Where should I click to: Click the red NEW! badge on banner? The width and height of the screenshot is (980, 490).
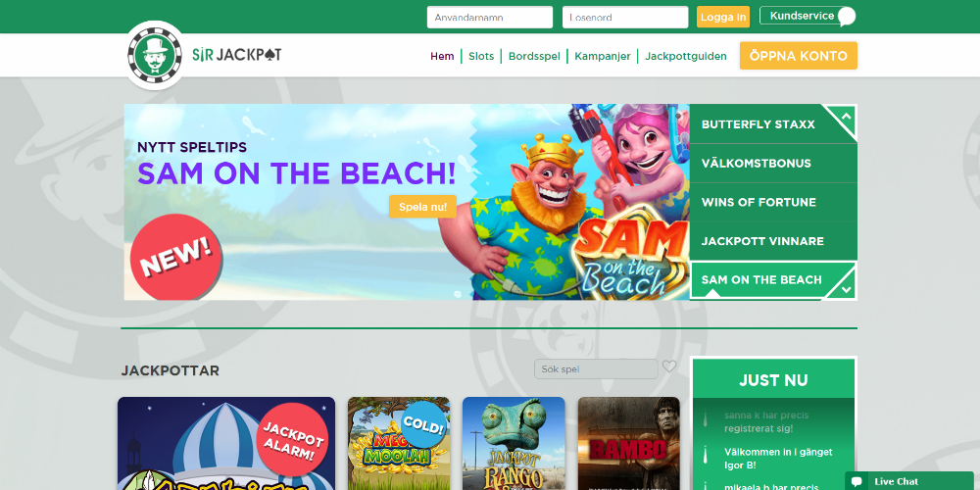click(x=176, y=258)
